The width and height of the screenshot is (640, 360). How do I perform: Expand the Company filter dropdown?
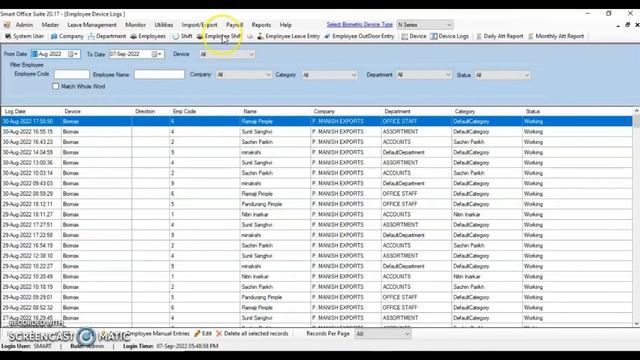[x=268, y=75]
